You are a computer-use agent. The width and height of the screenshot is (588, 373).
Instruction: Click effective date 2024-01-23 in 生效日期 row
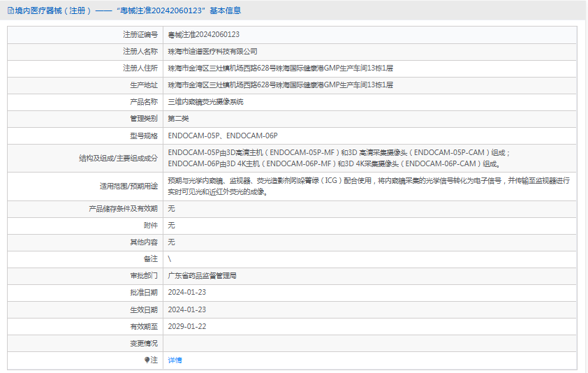pyautogui.click(x=186, y=310)
